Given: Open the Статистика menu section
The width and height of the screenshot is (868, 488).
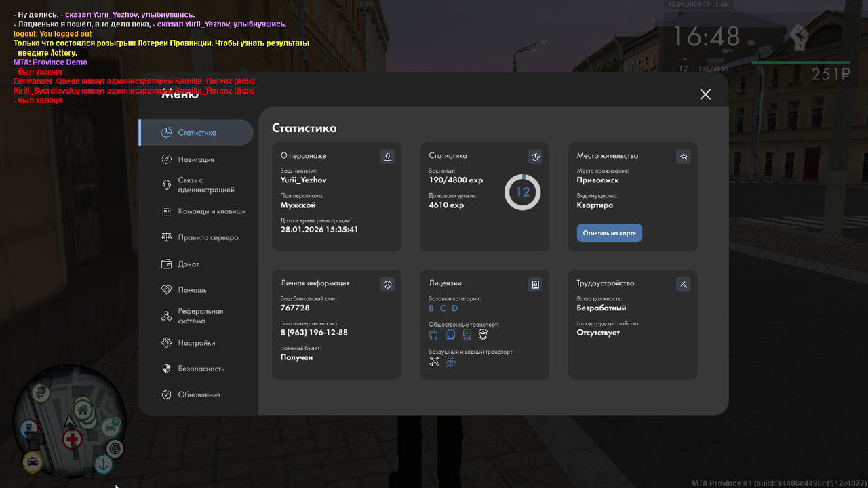Looking at the screenshot, I should 197,133.
